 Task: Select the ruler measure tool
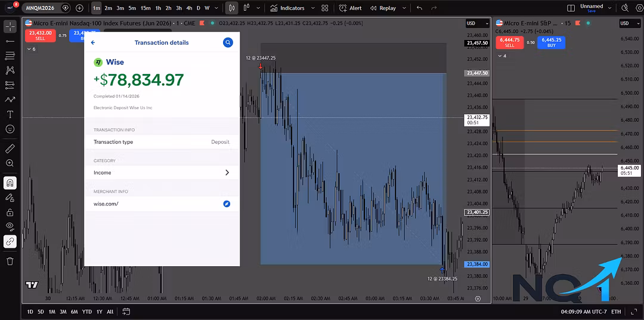[x=10, y=149]
